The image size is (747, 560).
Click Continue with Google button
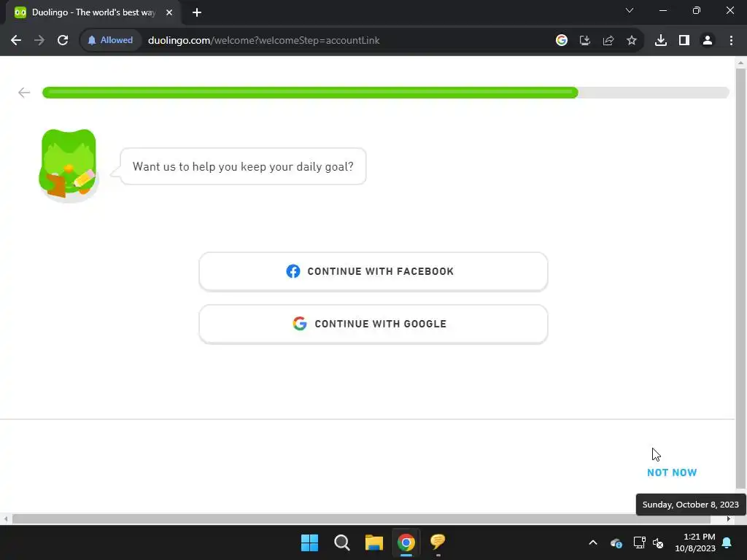(373, 324)
